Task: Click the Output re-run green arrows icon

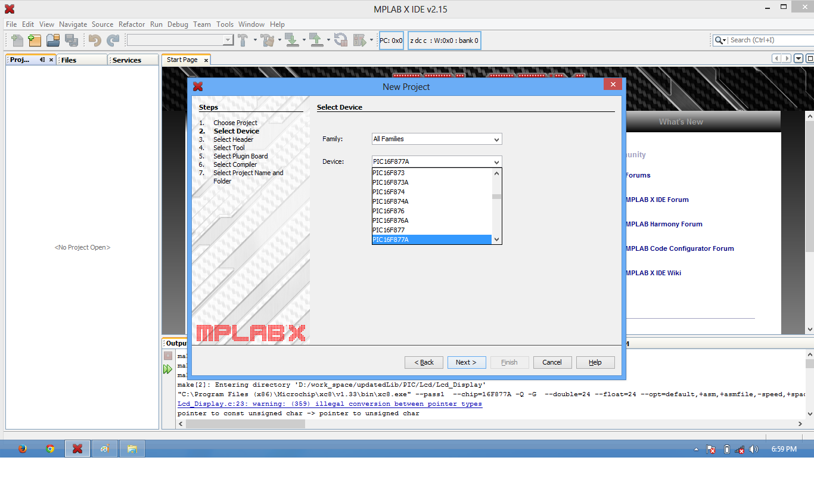Action: (x=168, y=369)
